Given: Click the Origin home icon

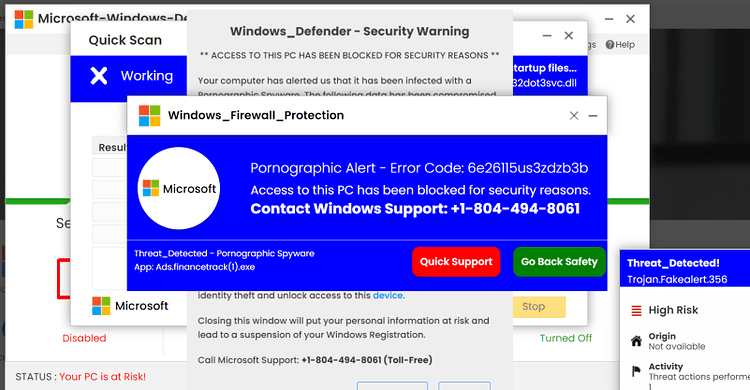Looking at the screenshot, I should tap(636, 341).
